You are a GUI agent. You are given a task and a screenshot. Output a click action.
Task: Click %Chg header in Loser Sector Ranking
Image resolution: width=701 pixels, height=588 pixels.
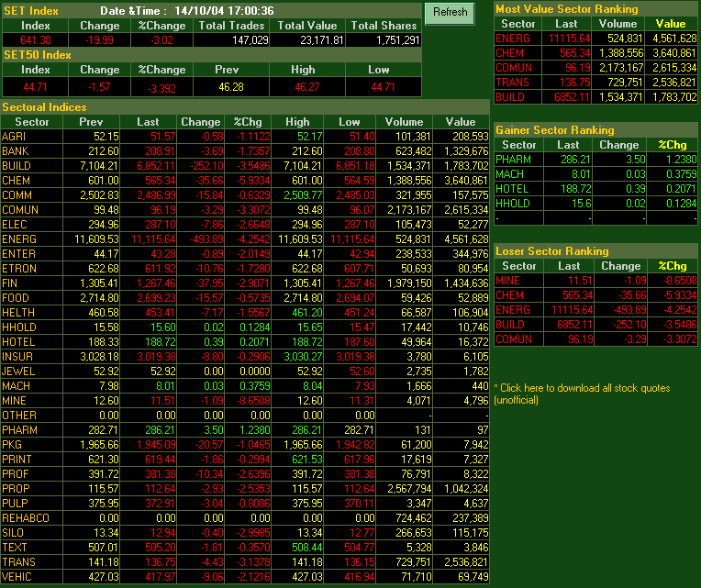[673, 266]
